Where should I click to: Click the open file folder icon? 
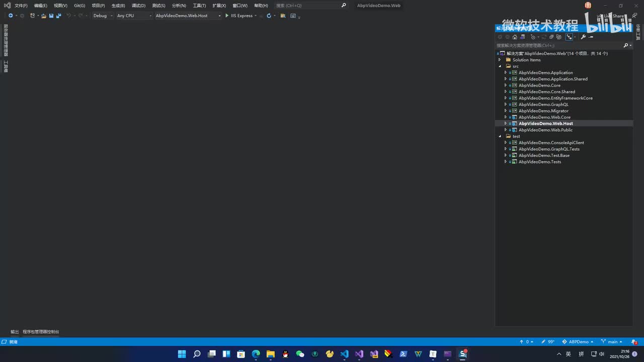44,16
